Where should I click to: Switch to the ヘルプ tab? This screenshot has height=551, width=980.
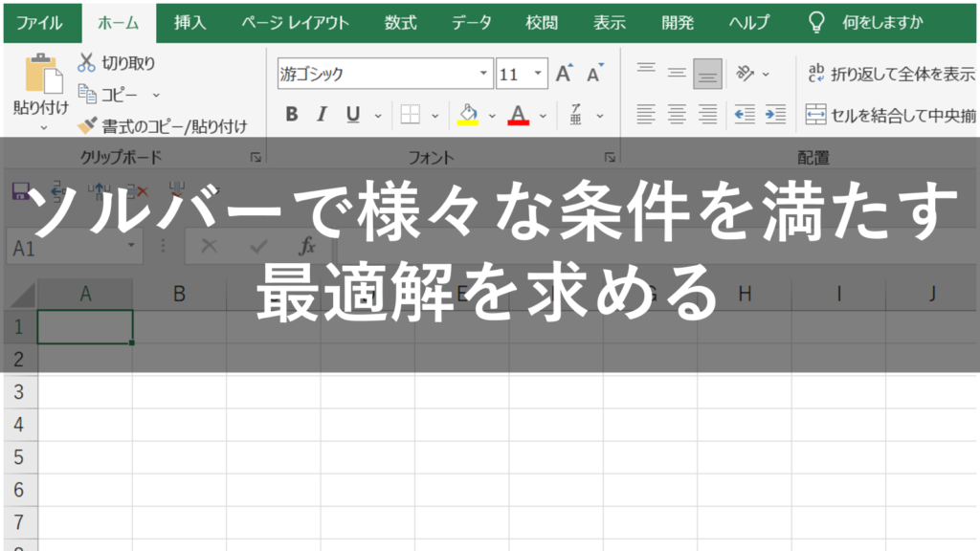748,23
